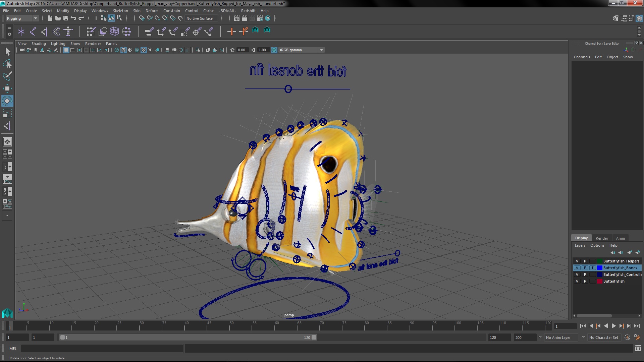This screenshot has width=644, height=362.
Task: Switch to the Anim tab
Action: (620, 238)
